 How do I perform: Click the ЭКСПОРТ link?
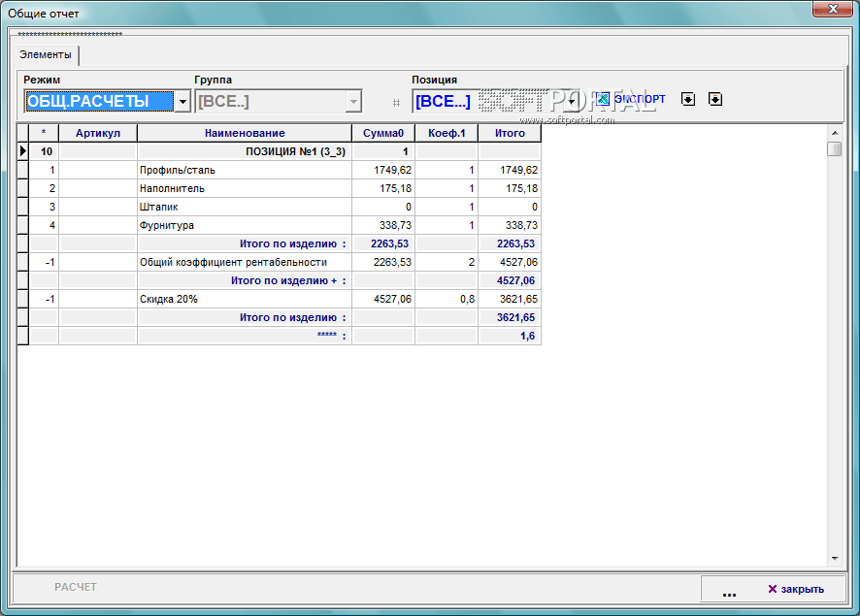coord(640,99)
